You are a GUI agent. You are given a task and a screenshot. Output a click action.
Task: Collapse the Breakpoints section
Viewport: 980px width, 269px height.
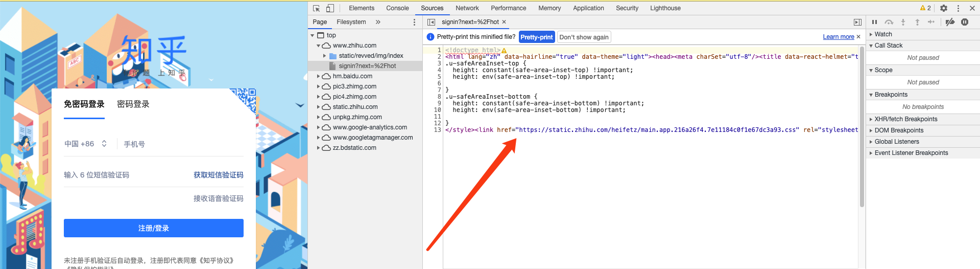[x=923, y=95]
